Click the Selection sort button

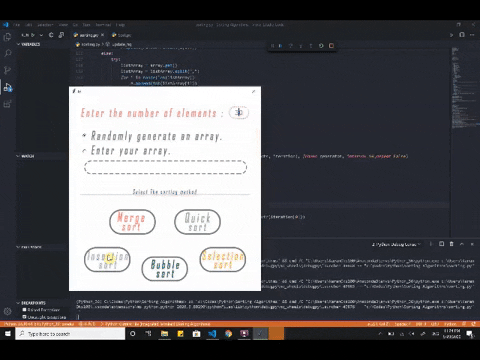[223, 259]
